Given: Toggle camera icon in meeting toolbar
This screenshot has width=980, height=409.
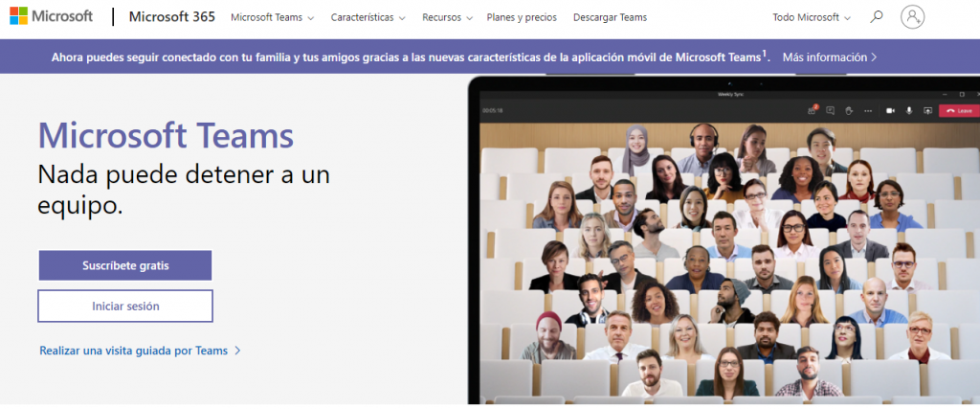Looking at the screenshot, I should pos(891,111).
